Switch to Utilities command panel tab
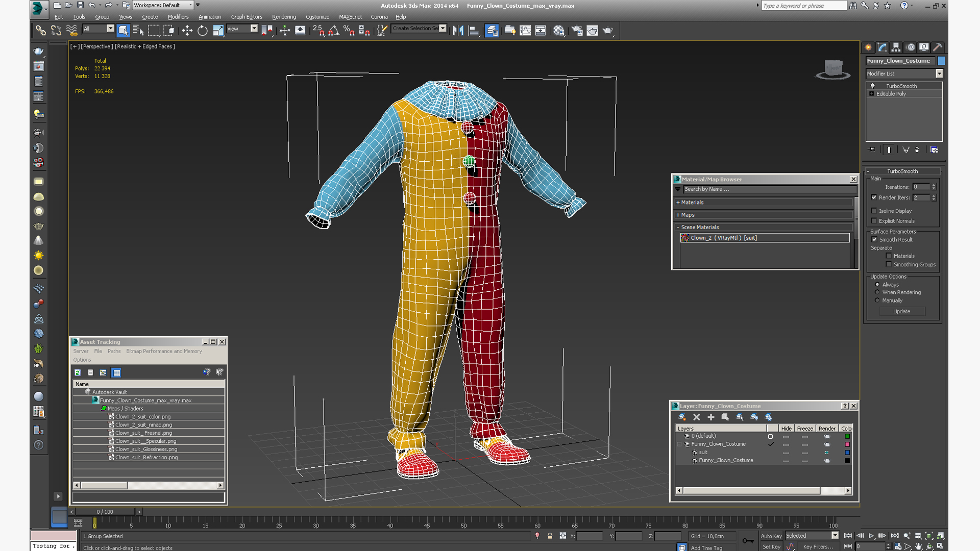 point(938,47)
